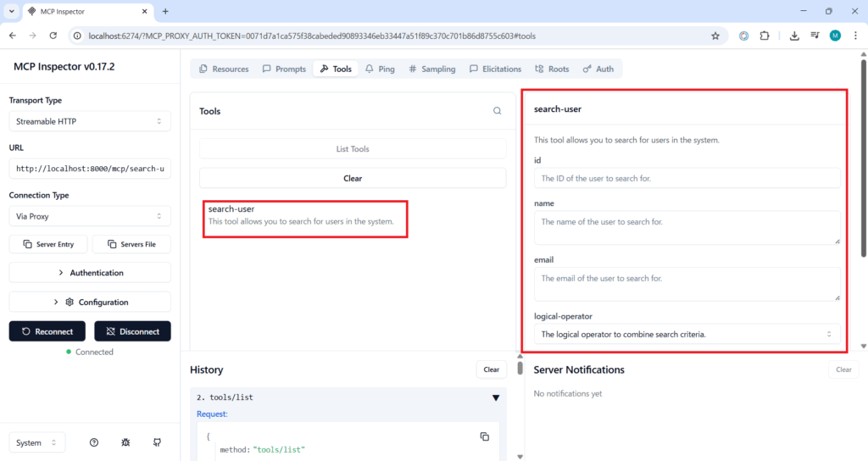Open the help documentation icon

[94, 442]
